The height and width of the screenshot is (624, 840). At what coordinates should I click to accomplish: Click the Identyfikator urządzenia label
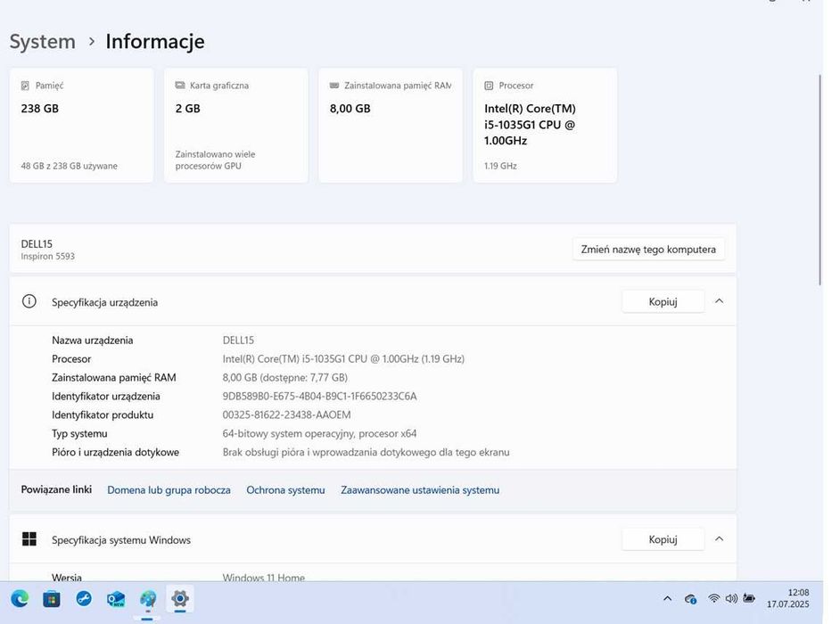(106, 397)
